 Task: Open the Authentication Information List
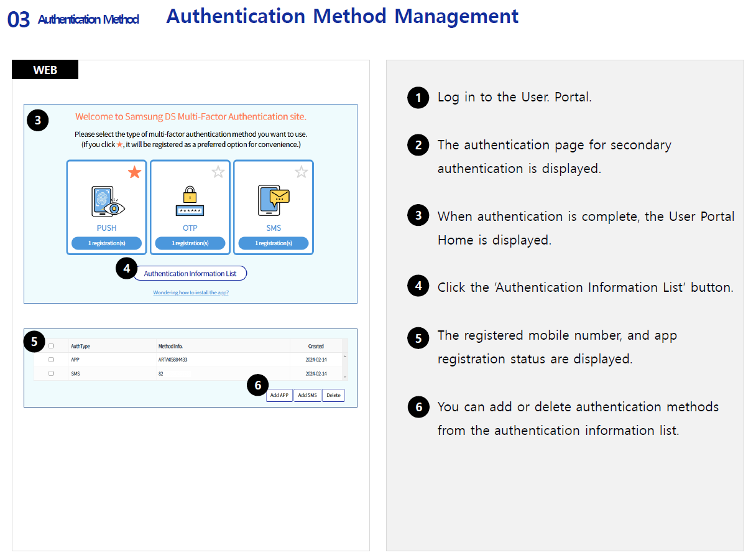tap(190, 274)
